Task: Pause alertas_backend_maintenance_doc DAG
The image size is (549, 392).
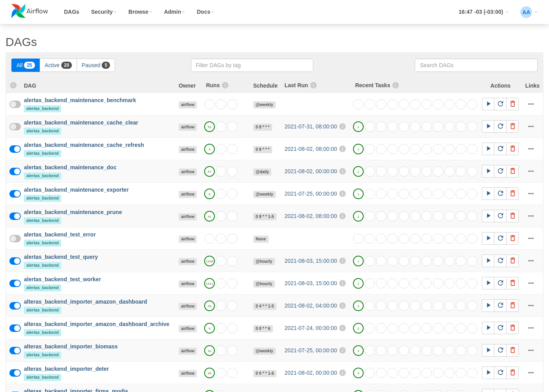Action: pyautogui.click(x=15, y=171)
